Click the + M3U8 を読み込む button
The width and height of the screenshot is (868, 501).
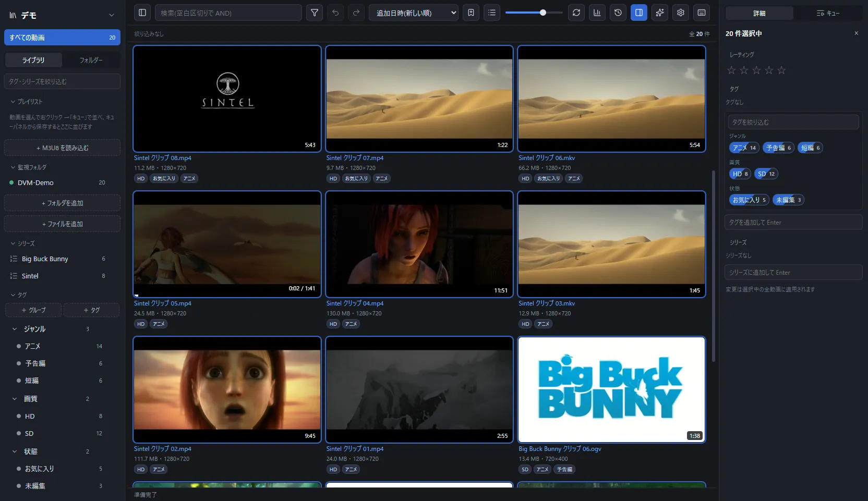(62, 148)
